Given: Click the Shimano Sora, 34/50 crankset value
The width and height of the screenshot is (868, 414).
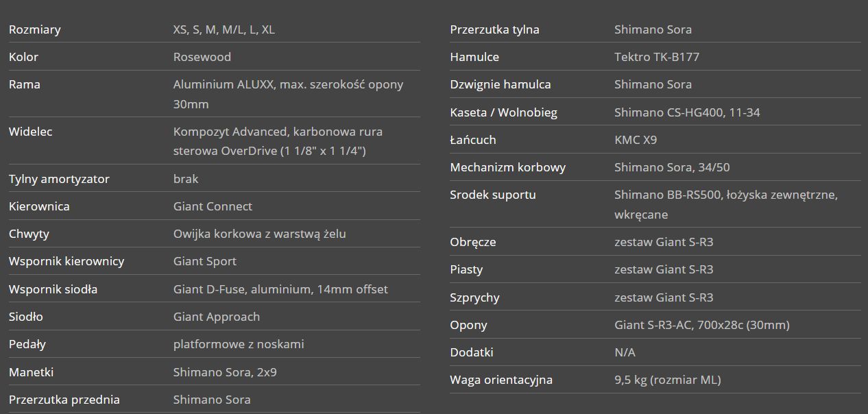Looking at the screenshot, I should click(673, 167).
